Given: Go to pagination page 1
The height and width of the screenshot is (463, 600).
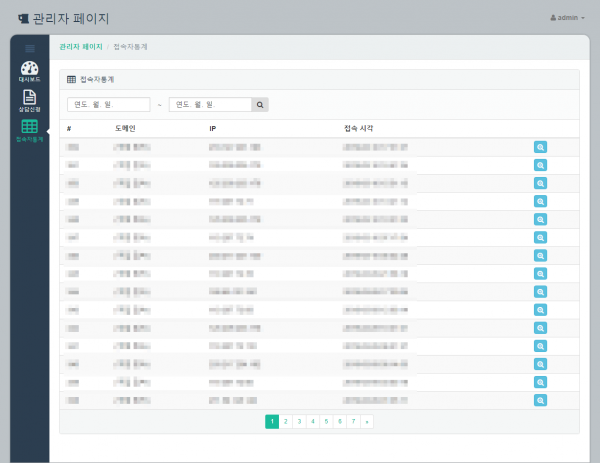Looking at the screenshot, I should pyautogui.click(x=272, y=422).
